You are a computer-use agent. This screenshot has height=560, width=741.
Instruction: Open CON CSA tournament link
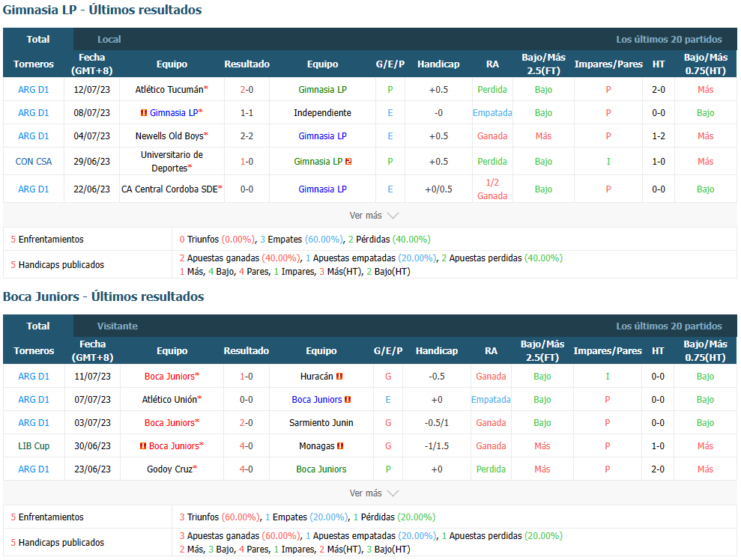coord(34,162)
